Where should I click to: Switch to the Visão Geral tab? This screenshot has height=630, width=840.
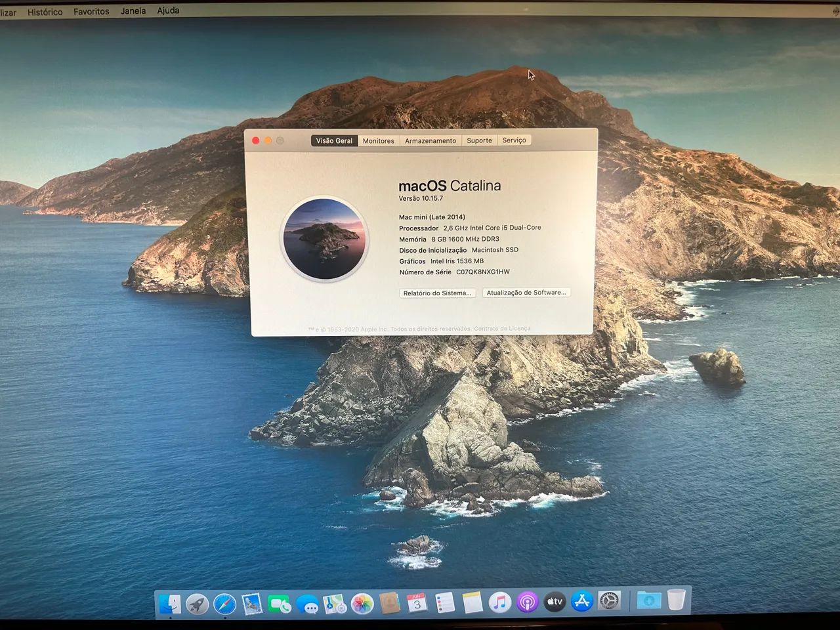pyautogui.click(x=334, y=140)
